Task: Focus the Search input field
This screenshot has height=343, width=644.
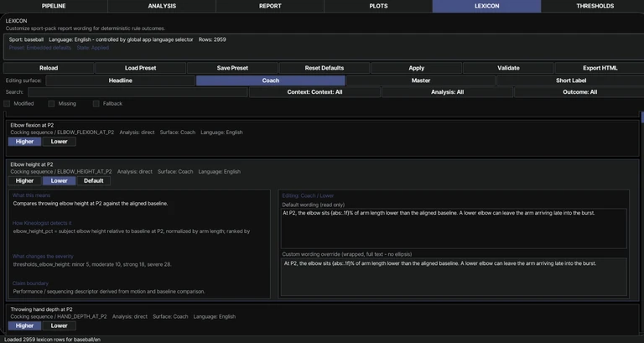Action: (138, 92)
